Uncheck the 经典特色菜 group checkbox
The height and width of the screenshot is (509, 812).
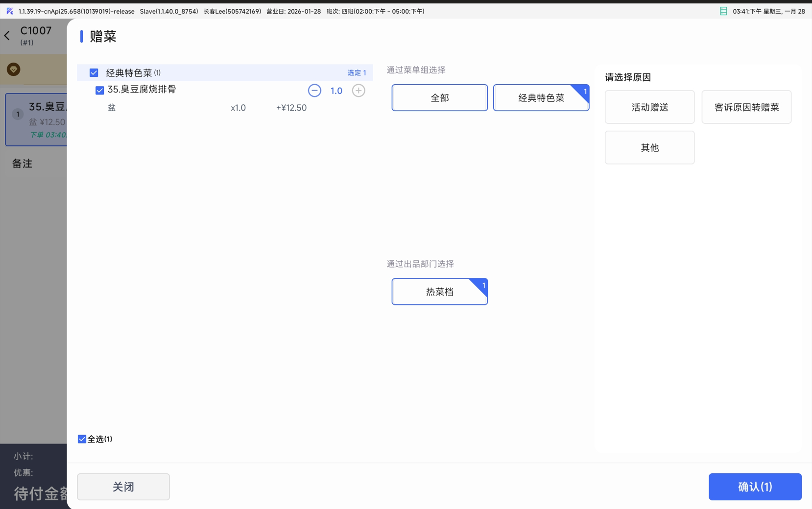(x=94, y=73)
